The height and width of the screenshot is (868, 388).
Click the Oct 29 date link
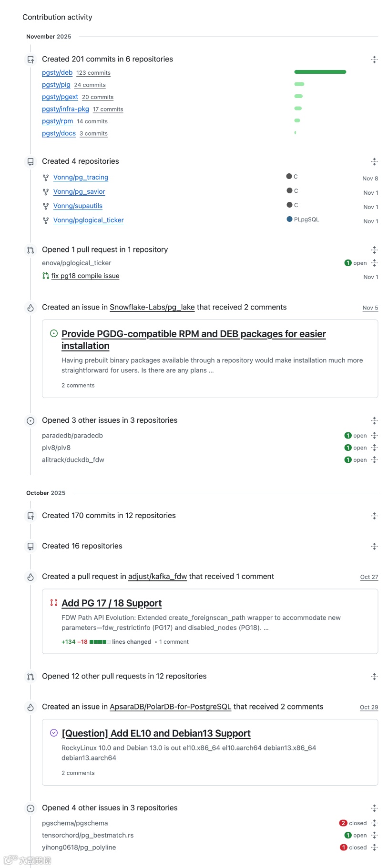(368, 707)
